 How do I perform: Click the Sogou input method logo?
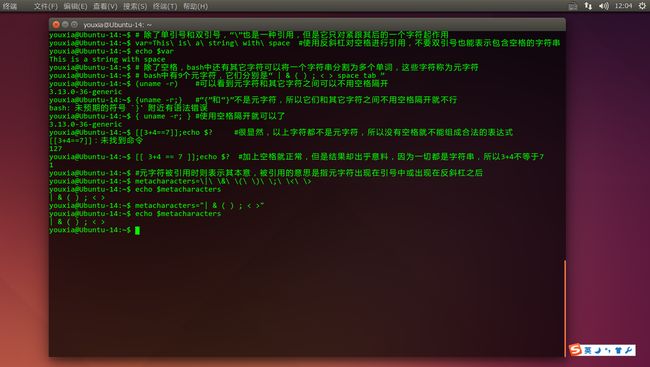(x=575, y=350)
